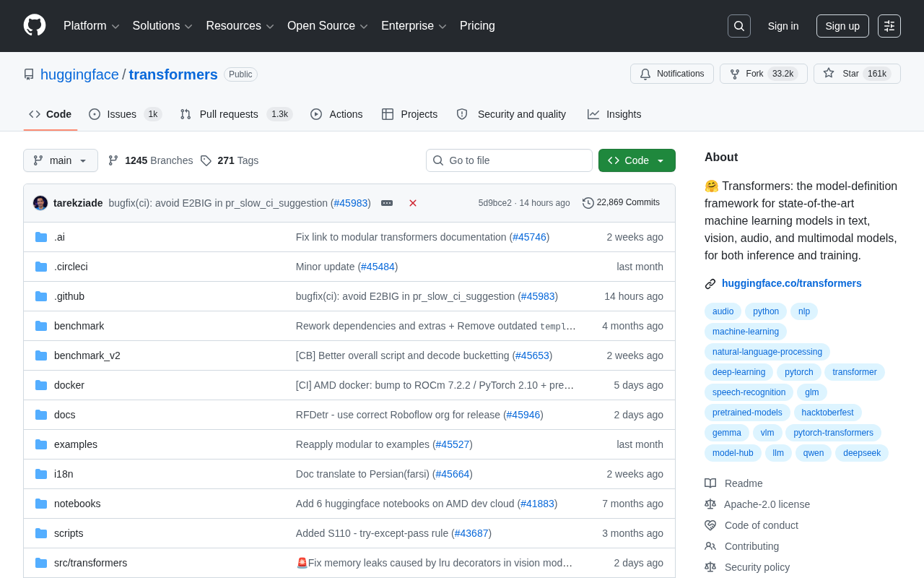Open the appearance settings sliders icon
924x578 pixels.
(889, 26)
